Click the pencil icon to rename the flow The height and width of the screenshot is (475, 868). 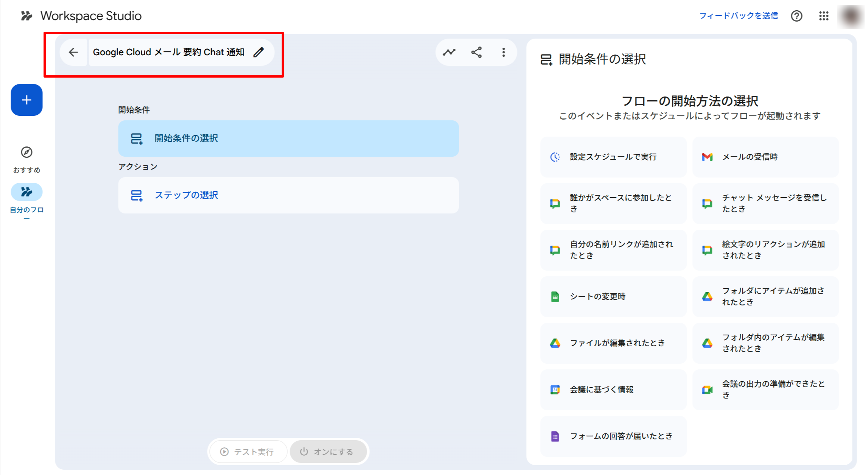(x=259, y=52)
